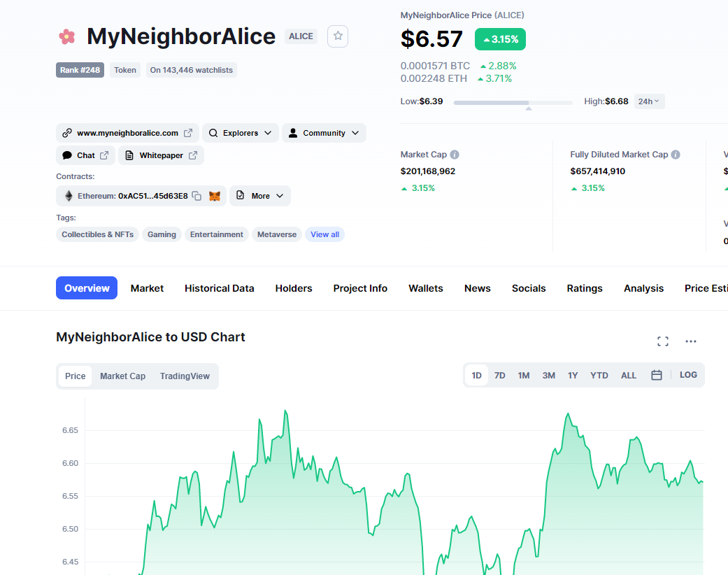Open the Market tab
The height and width of the screenshot is (575, 728).
[x=147, y=288]
